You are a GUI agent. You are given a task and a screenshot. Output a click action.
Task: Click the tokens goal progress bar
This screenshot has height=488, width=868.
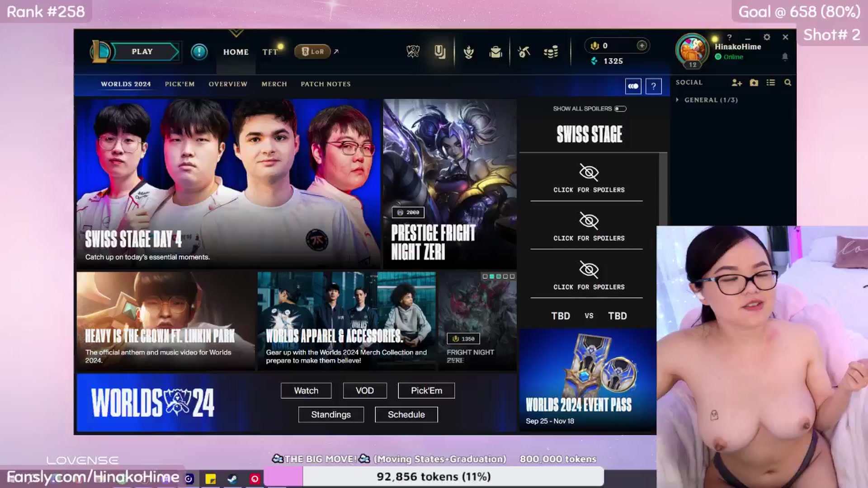pyautogui.click(x=434, y=477)
